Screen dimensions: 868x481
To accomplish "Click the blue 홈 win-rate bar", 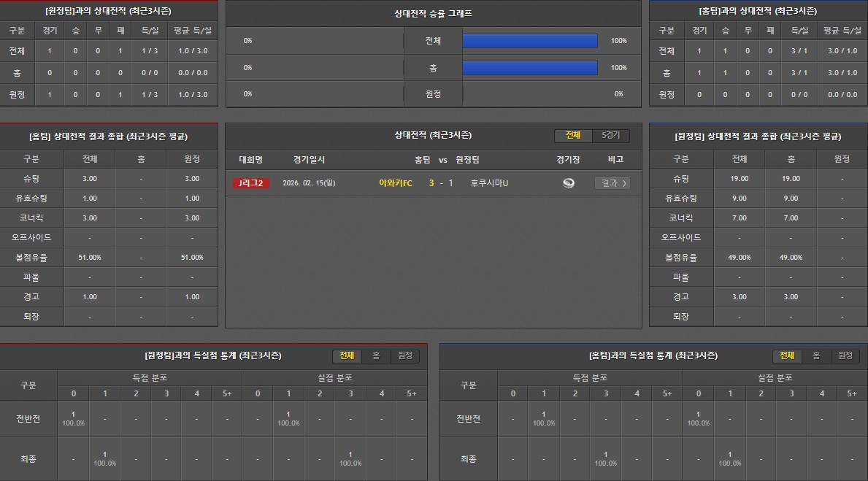I will 530,68.
